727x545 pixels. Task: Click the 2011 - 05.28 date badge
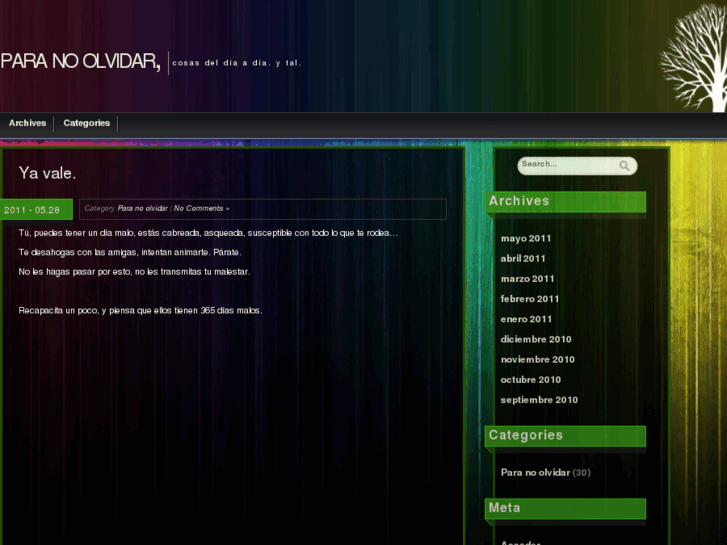point(36,210)
